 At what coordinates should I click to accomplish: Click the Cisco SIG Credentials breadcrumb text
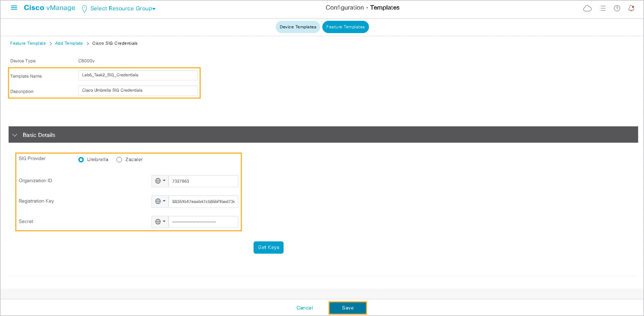coord(115,43)
